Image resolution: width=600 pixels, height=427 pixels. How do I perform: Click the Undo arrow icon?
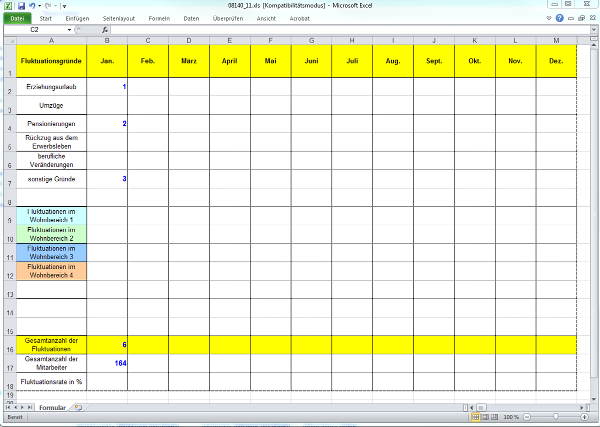32,6
